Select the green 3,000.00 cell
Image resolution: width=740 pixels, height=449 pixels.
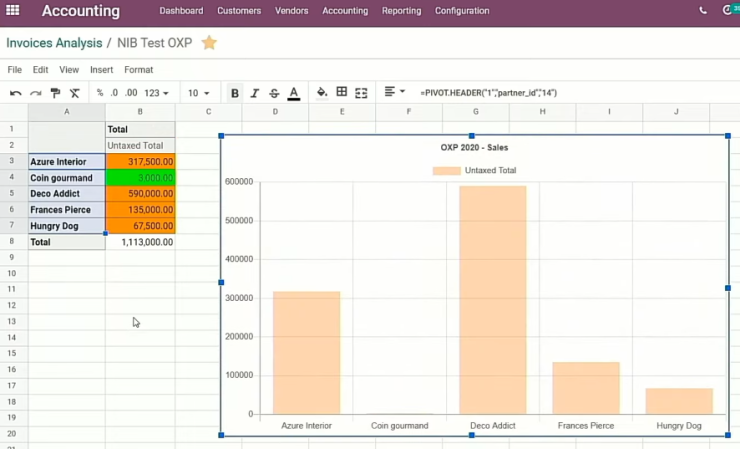[140, 178]
